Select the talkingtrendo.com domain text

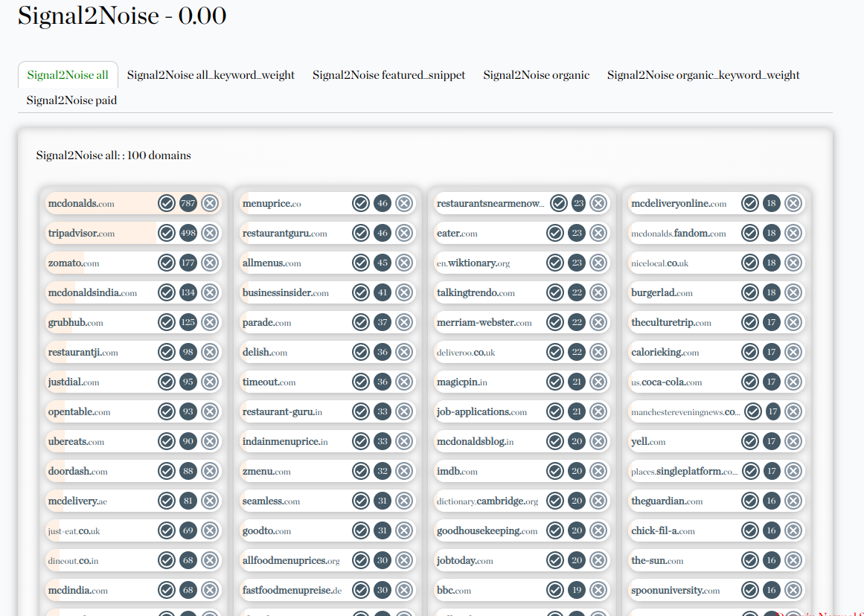[476, 292]
